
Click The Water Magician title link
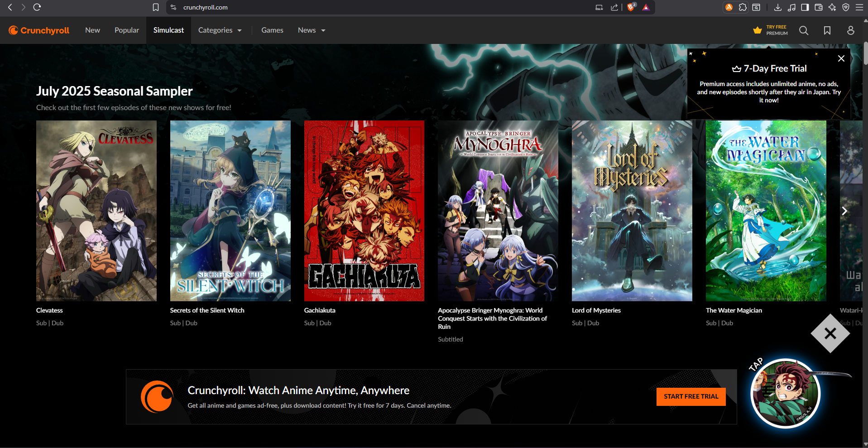(x=734, y=310)
